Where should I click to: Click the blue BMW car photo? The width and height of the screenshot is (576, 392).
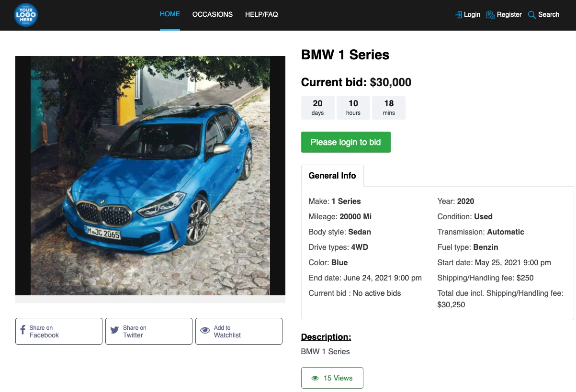click(150, 176)
